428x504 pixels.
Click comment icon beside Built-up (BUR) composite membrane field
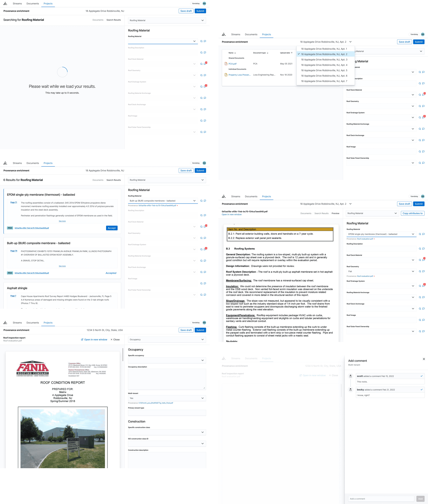[x=205, y=201]
